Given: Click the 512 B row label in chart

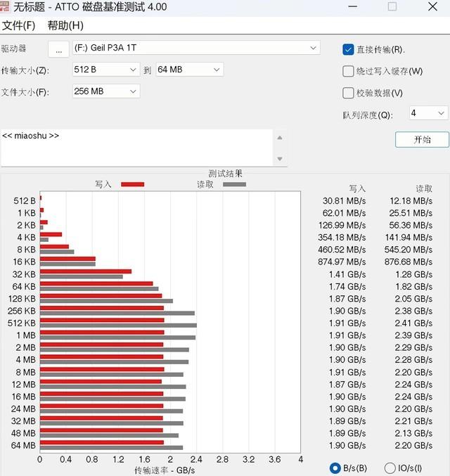Looking at the screenshot, I should point(25,200).
